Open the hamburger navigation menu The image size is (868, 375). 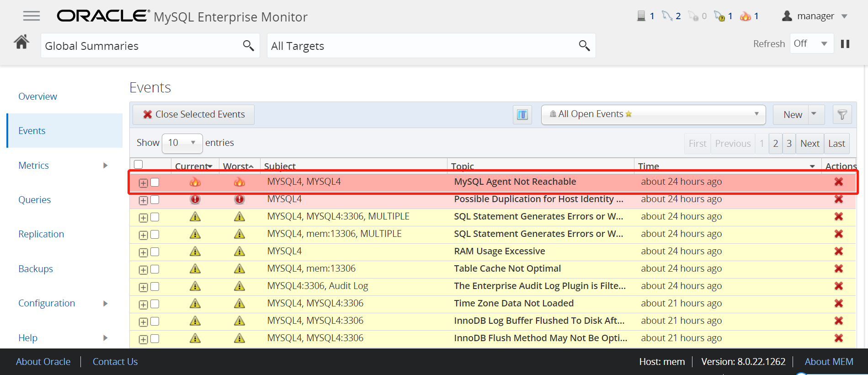(x=32, y=16)
